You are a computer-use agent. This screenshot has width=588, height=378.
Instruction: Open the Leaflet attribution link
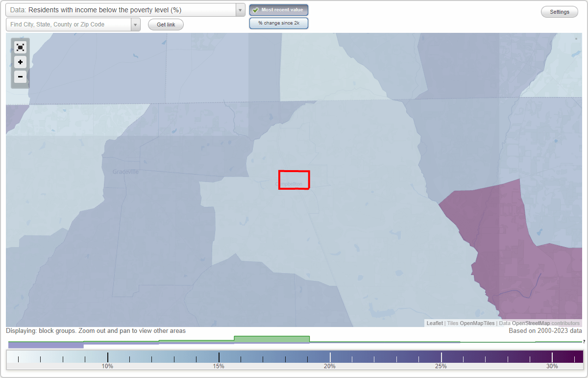click(434, 323)
